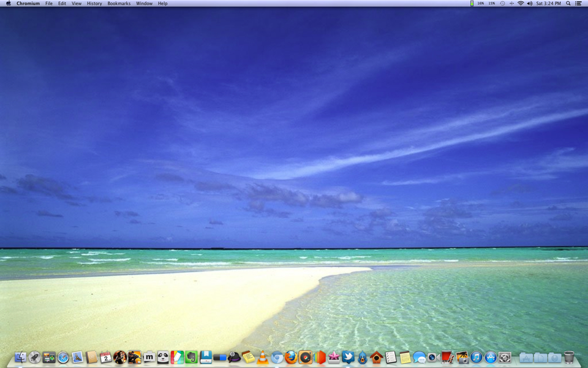
Task: Open Calendar icon showing 2
Action: pos(106,357)
